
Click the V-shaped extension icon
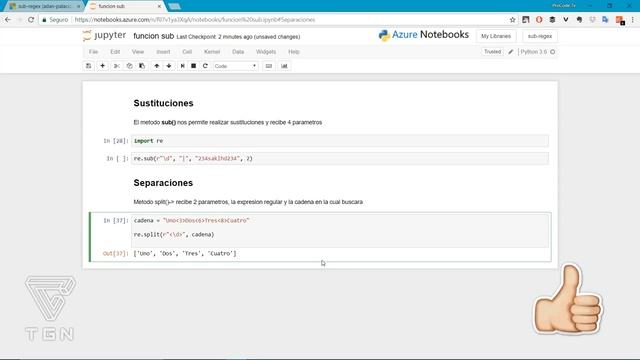pos(566,20)
